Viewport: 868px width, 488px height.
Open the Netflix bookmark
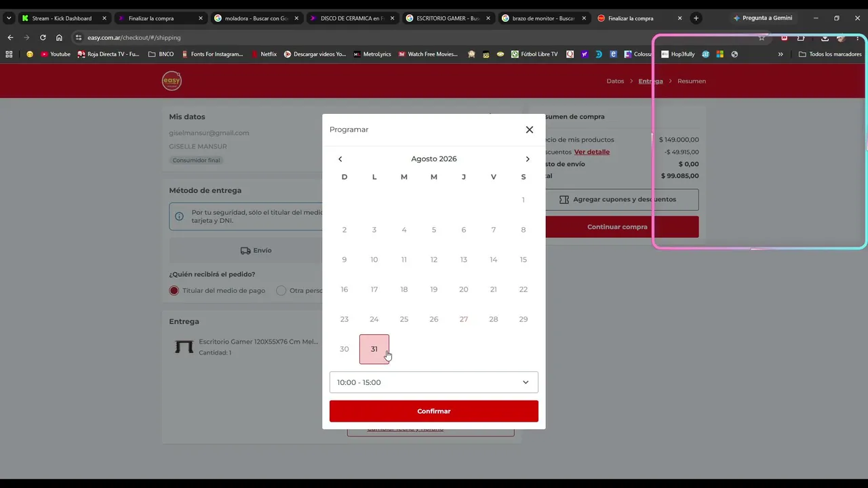pos(264,54)
